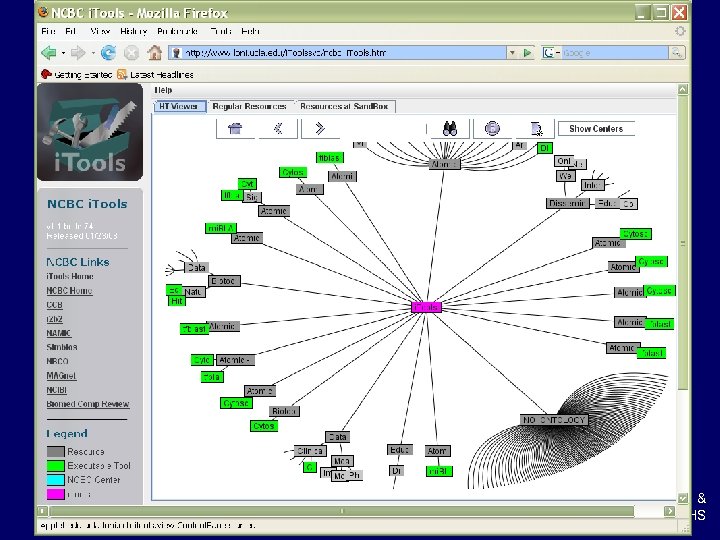Screen dimensions: 720x540
Task: Switch to the Regular Resources tab
Action: pos(249,106)
